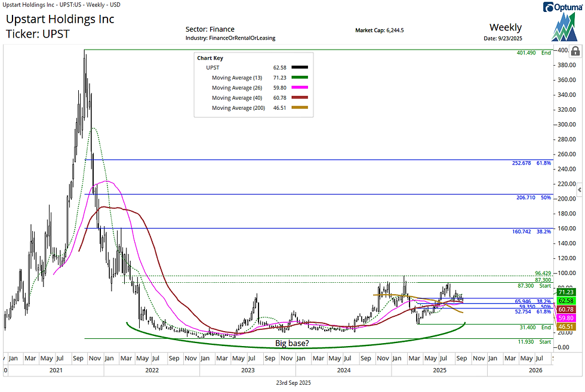Viewport: 585px width, 392px height.
Task: Click the gold 46.51 price tag
Action: (x=566, y=326)
